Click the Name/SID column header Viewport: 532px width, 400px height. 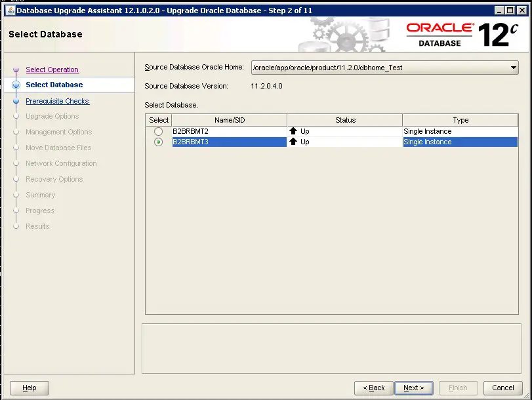point(230,120)
